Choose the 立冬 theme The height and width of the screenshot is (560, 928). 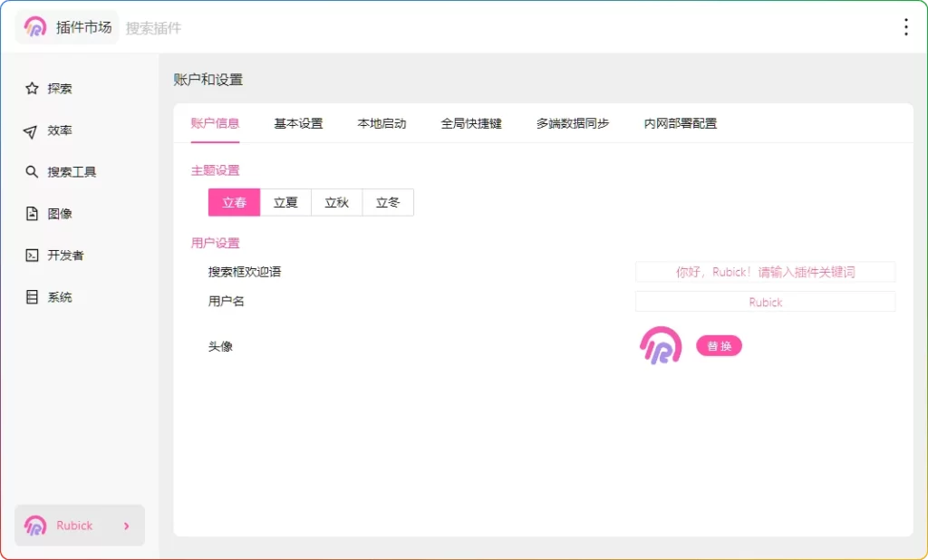tap(388, 202)
